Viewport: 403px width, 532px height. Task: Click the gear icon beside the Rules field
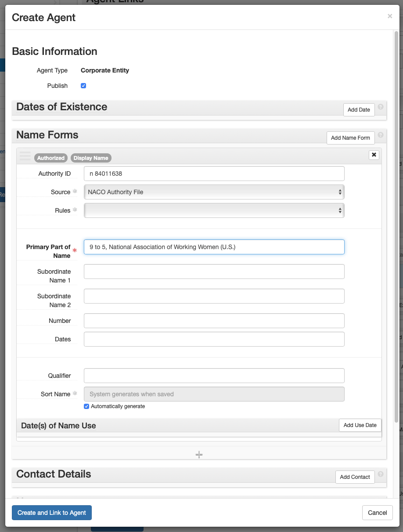[74, 210]
